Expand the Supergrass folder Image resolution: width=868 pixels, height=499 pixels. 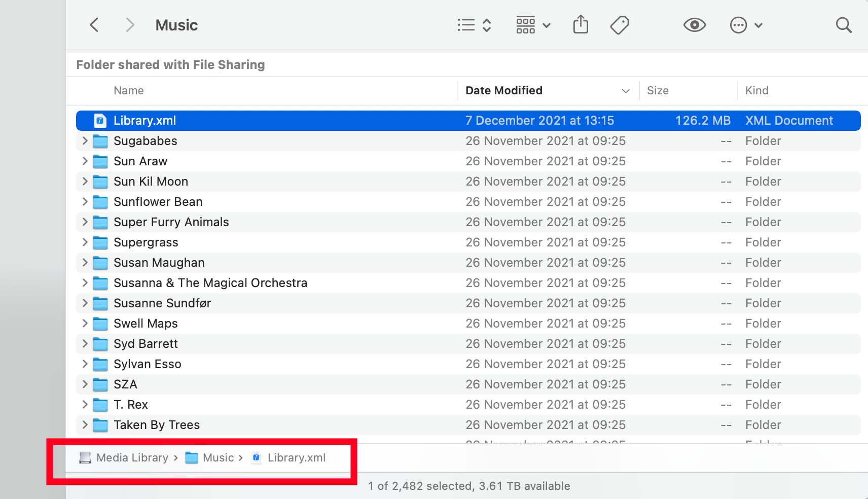tap(85, 242)
